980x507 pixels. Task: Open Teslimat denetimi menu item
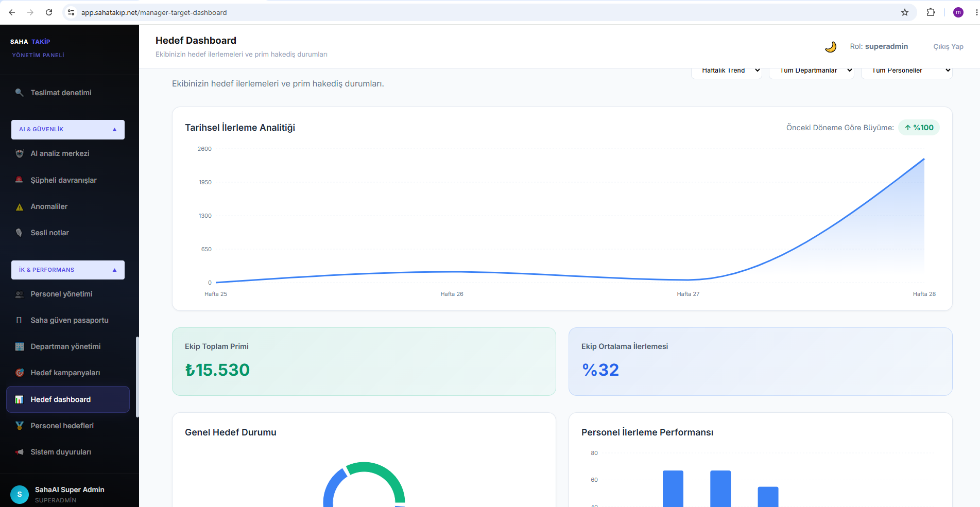pos(68,93)
